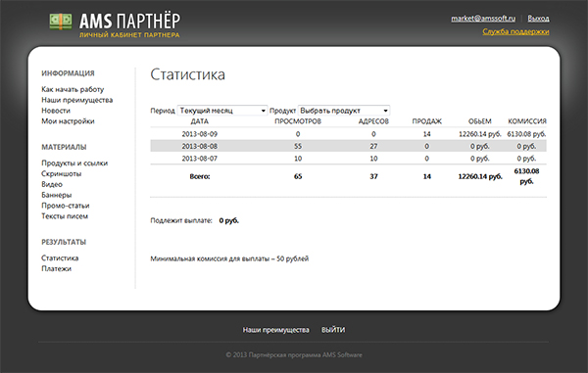Select Продукты и ссылки menu item
This screenshot has width=588, height=373.
coord(74,163)
